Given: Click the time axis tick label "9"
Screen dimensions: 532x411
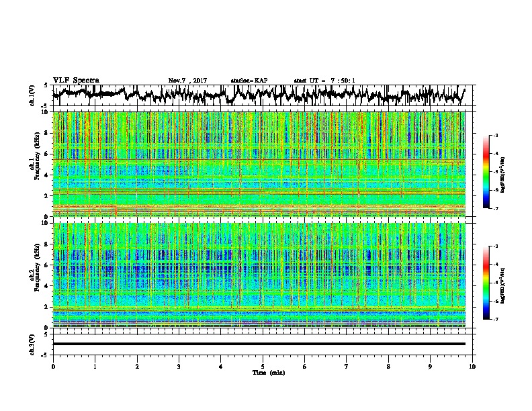Looking at the screenshot, I should point(430,367).
